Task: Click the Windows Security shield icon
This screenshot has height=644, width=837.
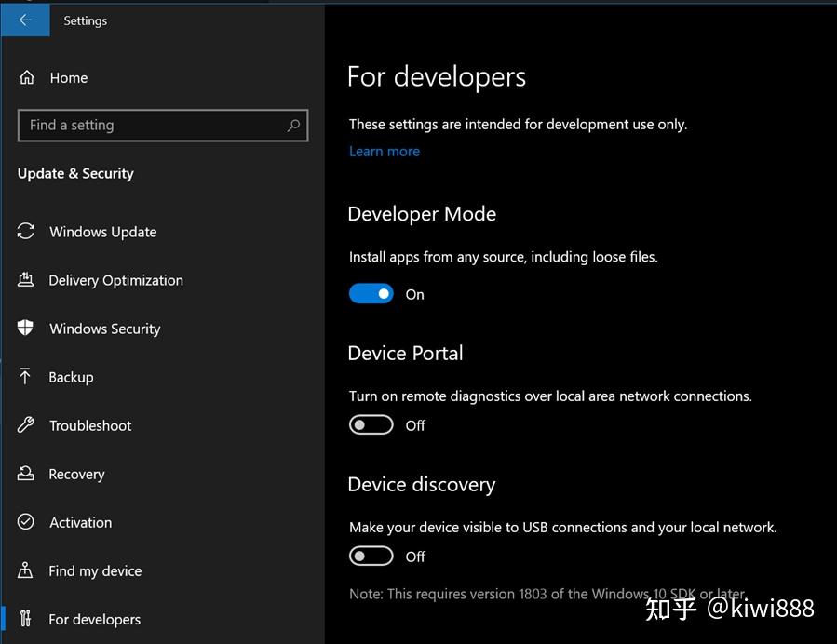Action: coord(25,328)
